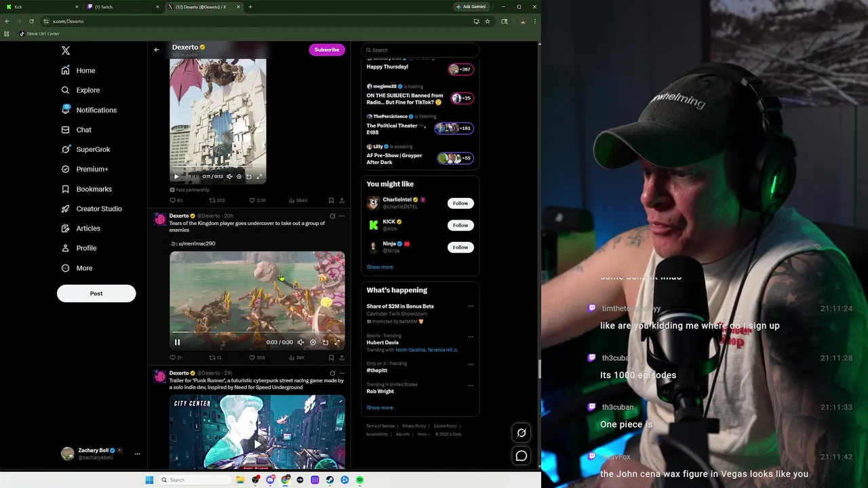Switch to the Twitch browser tab
Viewport: 868px width, 488px height.
coord(122,7)
